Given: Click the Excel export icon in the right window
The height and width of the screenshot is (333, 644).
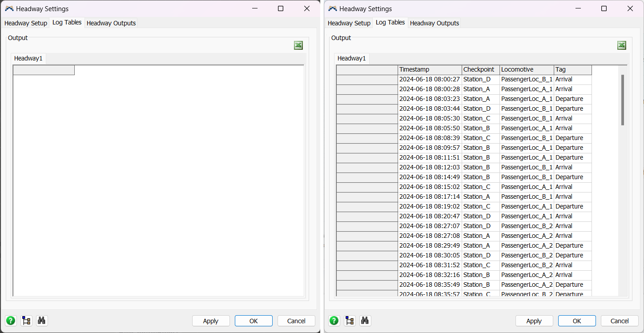Looking at the screenshot, I should [x=622, y=45].
